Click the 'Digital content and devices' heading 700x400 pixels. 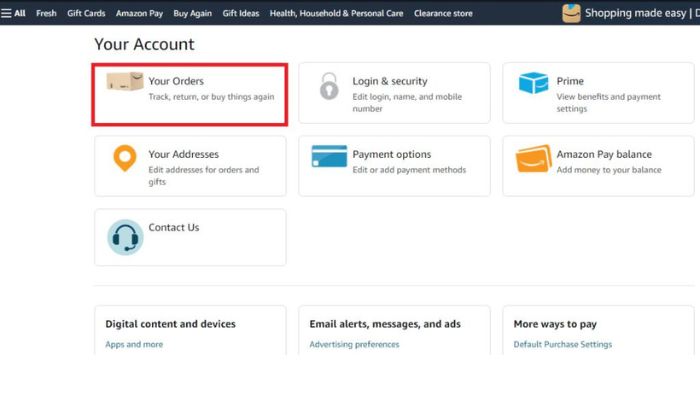(x=171, y=324)
